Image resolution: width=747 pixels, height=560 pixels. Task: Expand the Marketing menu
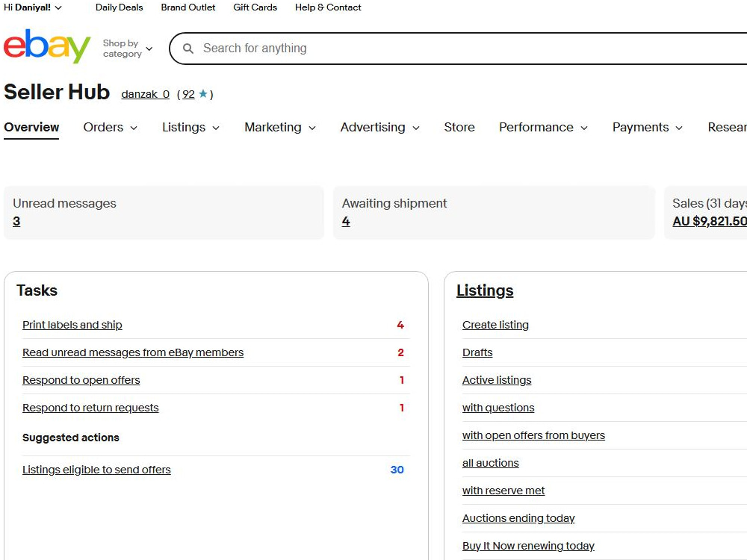click(280, 127)
